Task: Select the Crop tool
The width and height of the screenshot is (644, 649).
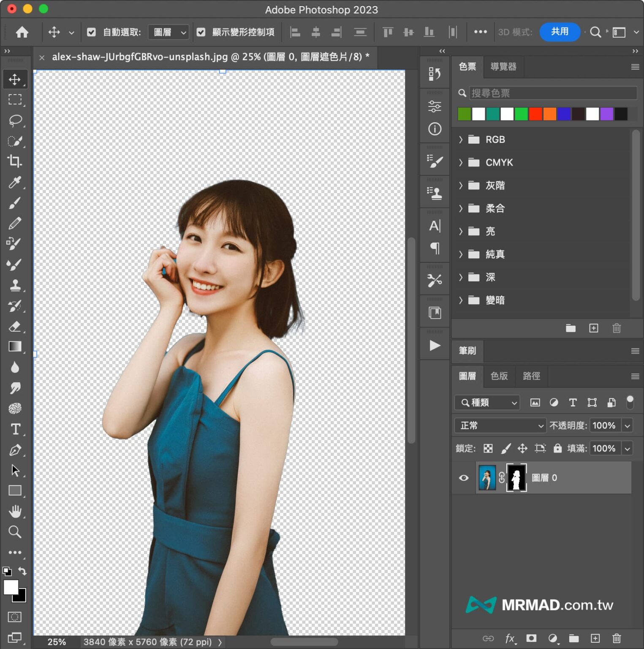Action: click(15, 161)
